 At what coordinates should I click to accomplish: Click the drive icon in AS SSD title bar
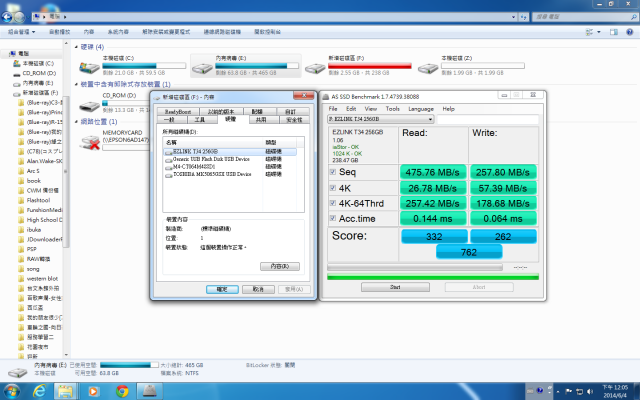click(325, 97)
